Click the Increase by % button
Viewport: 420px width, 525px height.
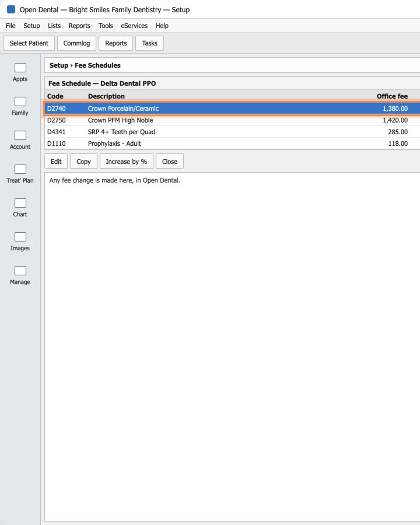pos(127,162)
